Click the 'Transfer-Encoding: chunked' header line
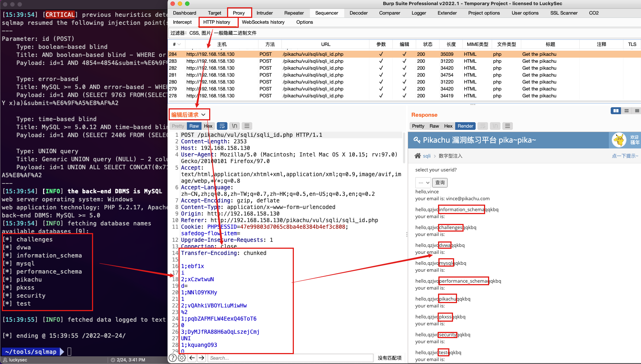Image resolution: width=641 pixels, height=364 pixels. pyautogui.click(x=223, y=253)
